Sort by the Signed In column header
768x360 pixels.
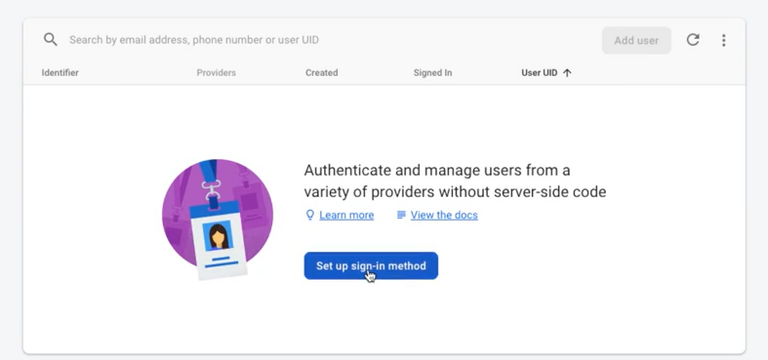tap(432, 73)
